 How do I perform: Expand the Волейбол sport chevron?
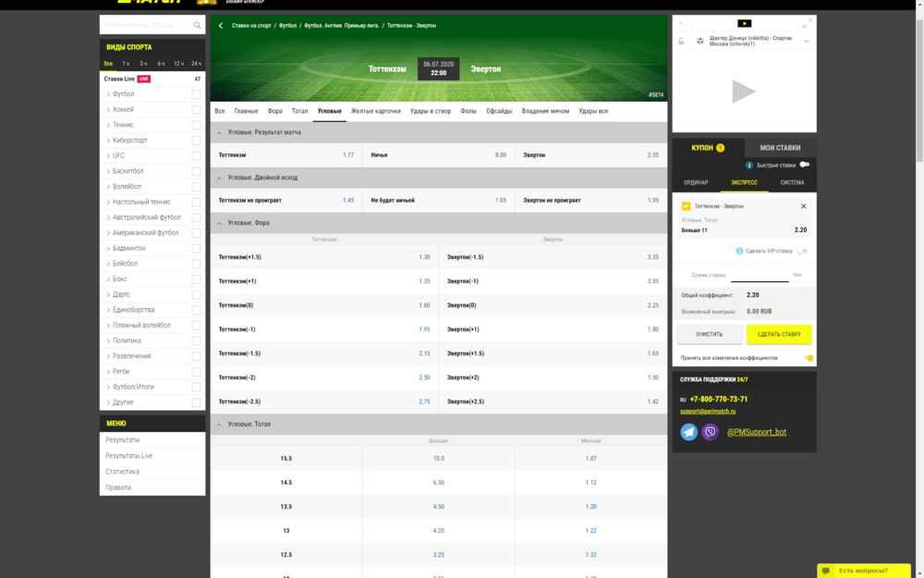108,187
